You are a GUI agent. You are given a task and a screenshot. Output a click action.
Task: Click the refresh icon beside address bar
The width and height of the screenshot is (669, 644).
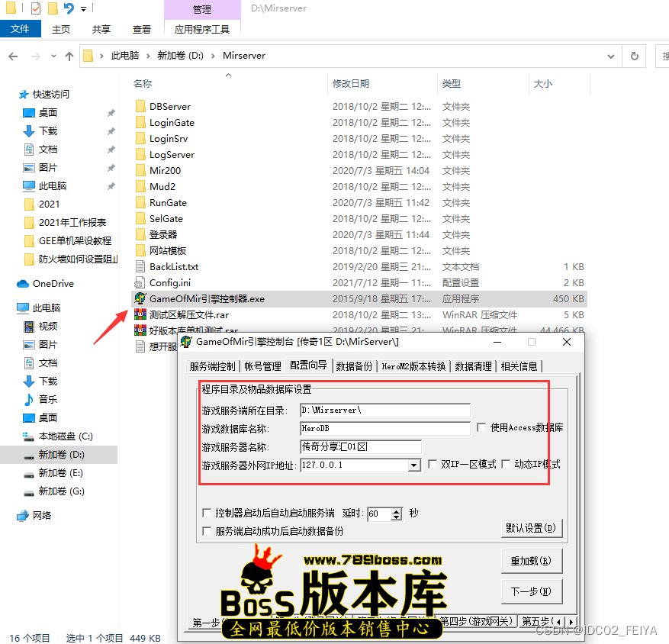[634, 56]
